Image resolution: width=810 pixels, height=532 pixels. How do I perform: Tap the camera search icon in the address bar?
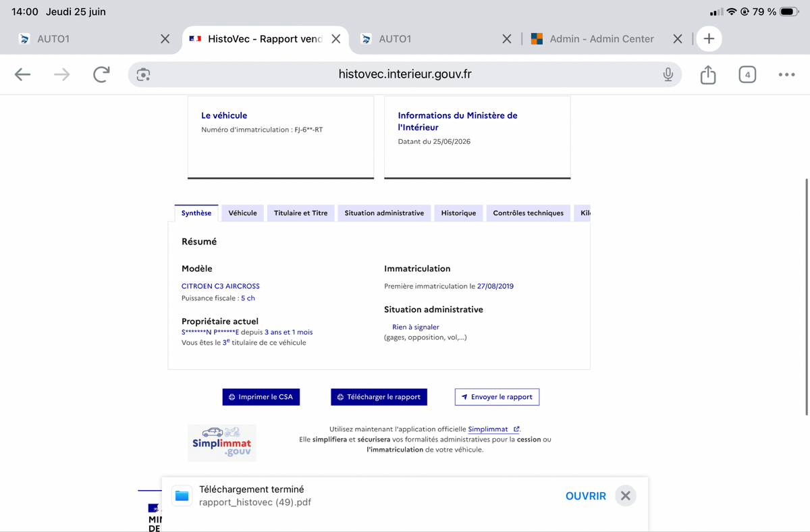point(143,74)
